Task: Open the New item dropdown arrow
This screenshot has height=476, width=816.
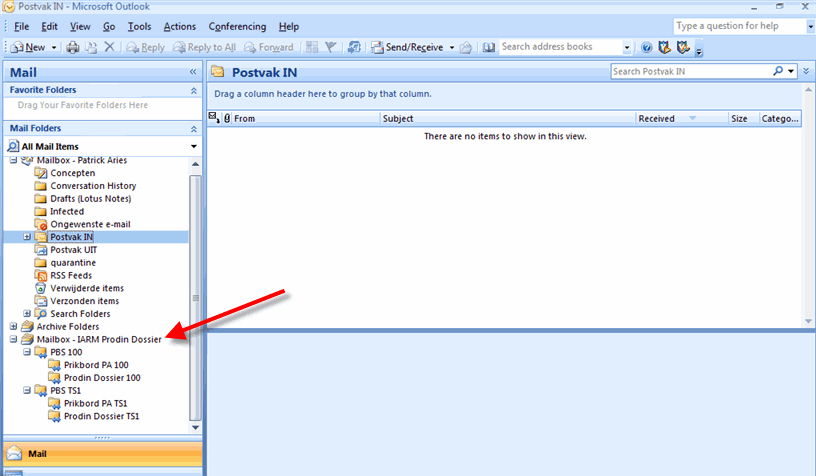Action: click(x=54, y=47)
